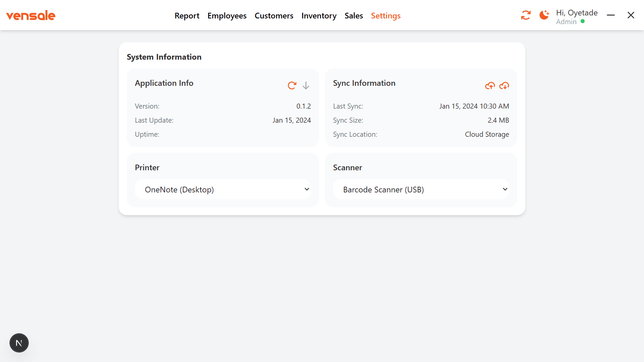Viewport: 644px width, 362px height.
Task: Click the Sync Location label
Action: (x=355, y=134)
